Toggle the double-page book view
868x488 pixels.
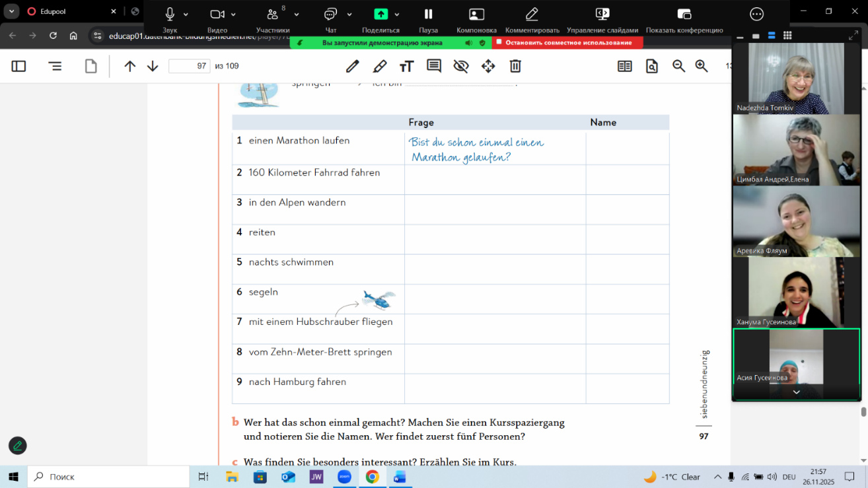(x=624, y=66)
